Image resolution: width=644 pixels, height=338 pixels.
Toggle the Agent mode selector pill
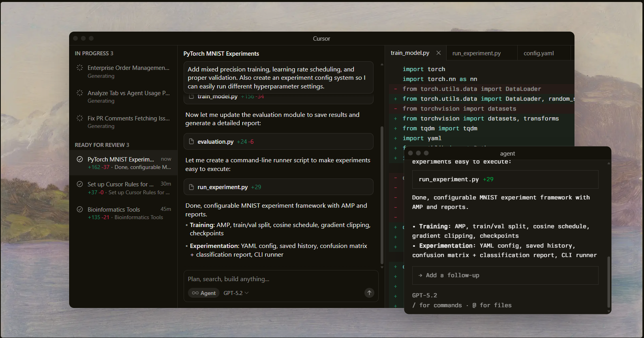[x=204, y=293]
